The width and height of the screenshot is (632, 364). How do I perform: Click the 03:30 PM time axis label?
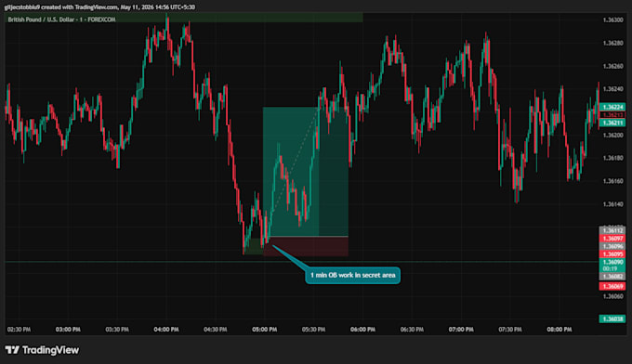117,330
